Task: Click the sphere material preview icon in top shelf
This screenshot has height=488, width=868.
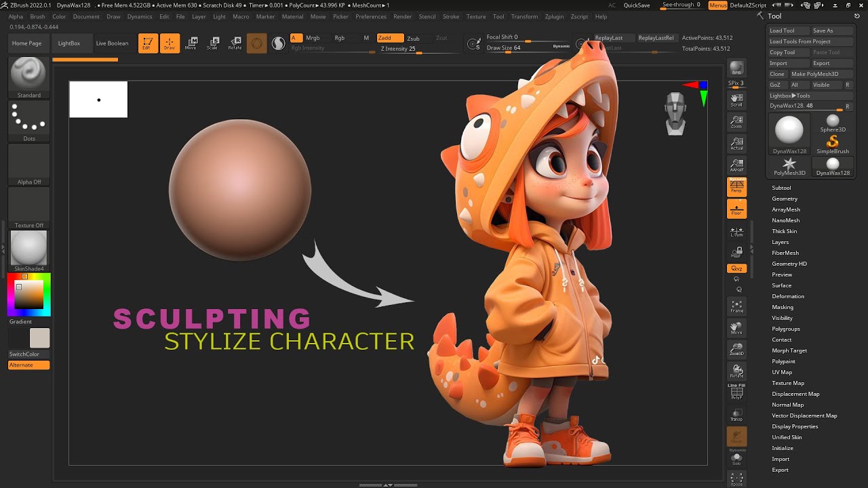Action: [x=256, y=43]
